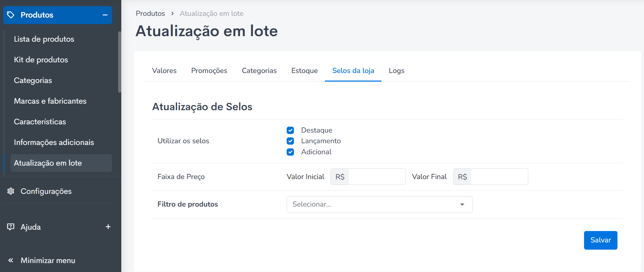This screenshot has width=644, height=272.
Task: Click the Minimizar menu double-chevron icon
Action: (11, 260)
